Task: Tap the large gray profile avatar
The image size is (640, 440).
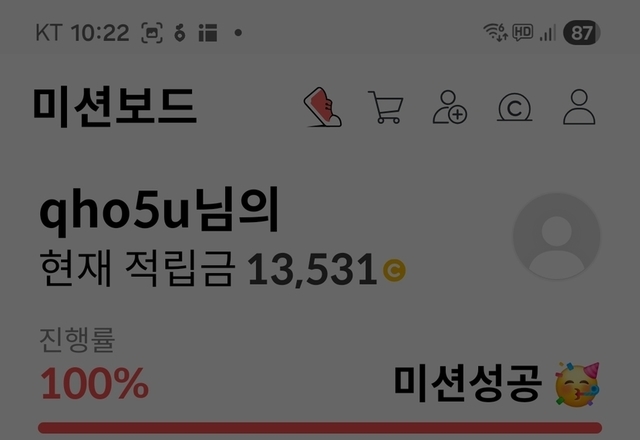Action: coord(556,236)
